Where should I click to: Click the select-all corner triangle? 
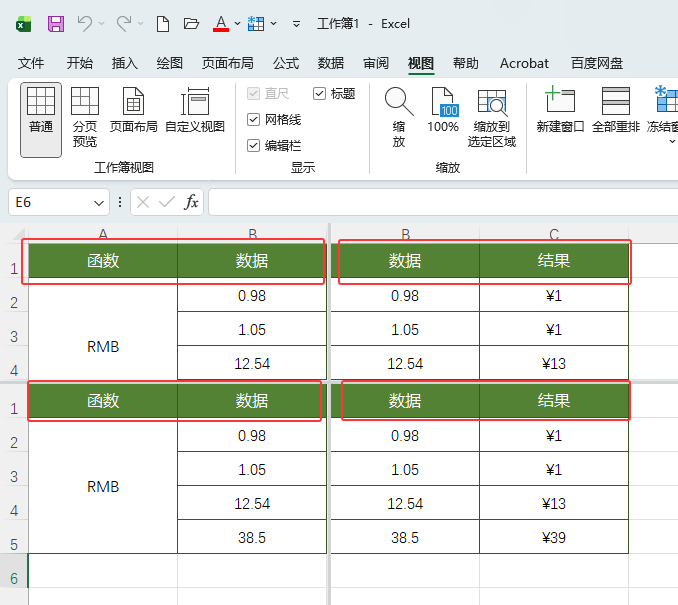tap(19, 234)
